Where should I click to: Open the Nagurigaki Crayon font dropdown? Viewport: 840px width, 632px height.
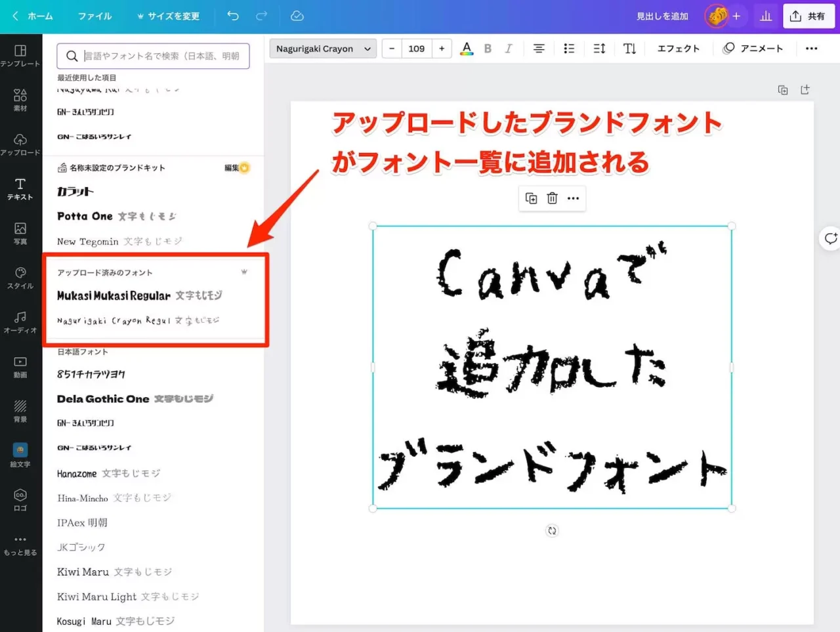323,49
